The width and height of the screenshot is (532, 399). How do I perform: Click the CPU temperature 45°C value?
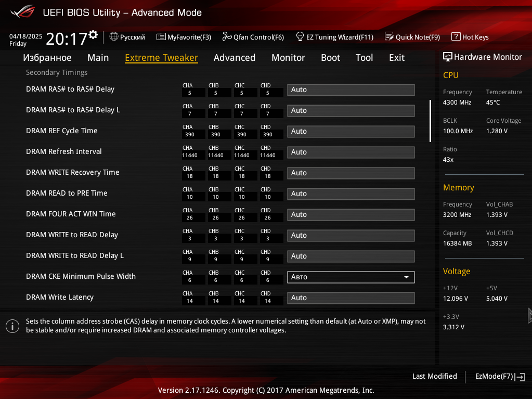(x=493, y=102)
